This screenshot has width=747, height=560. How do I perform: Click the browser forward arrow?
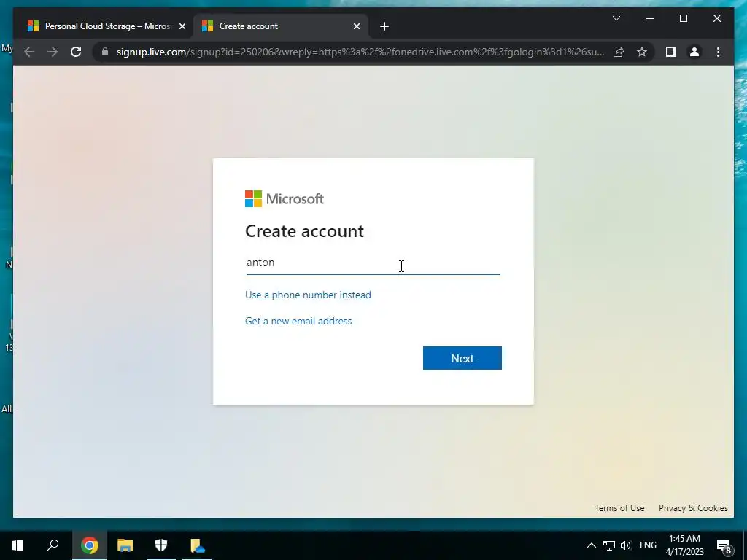point(53,52)
